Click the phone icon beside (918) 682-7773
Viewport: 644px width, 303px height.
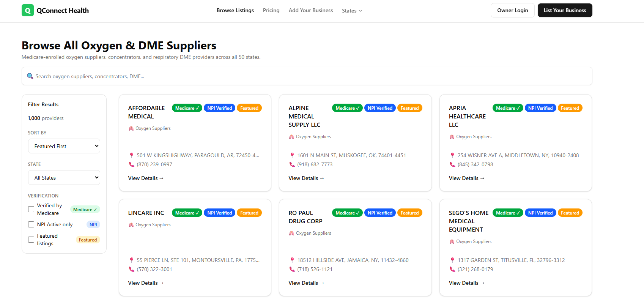click(x=292, y=164)
